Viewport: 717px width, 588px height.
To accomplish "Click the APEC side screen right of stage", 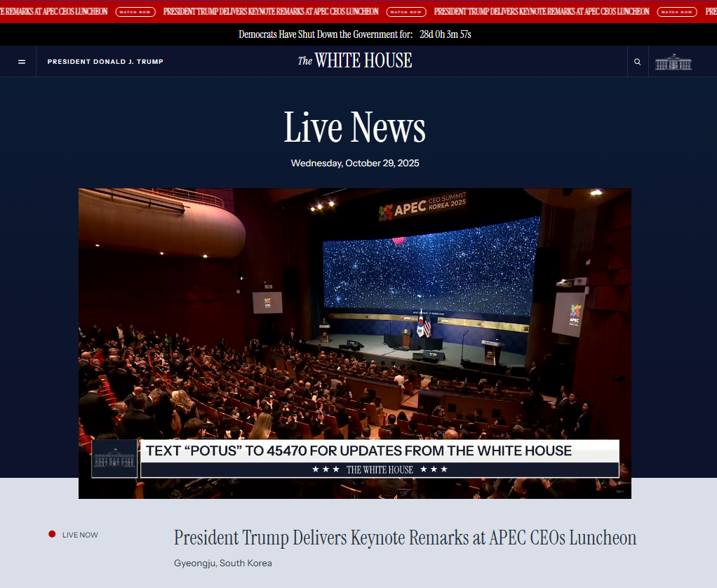I will click(568, 314).
